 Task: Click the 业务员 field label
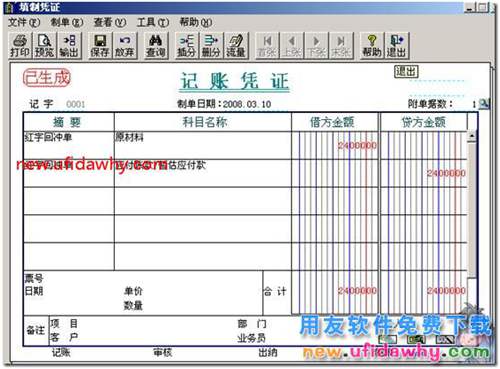click(x=252, y=338)
